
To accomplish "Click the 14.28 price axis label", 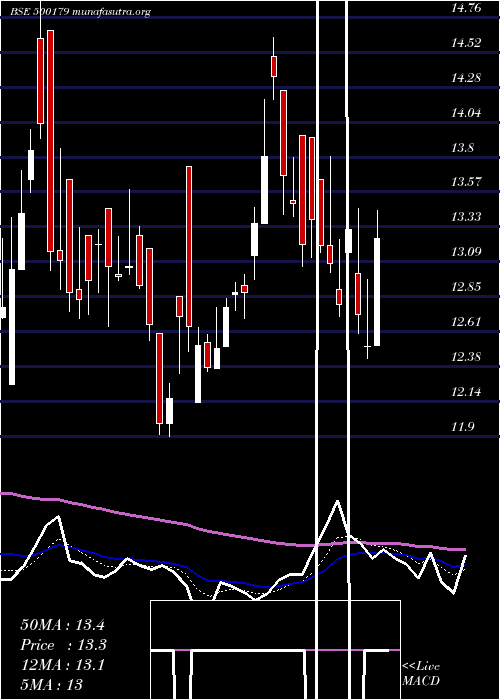I will point(466,78).
